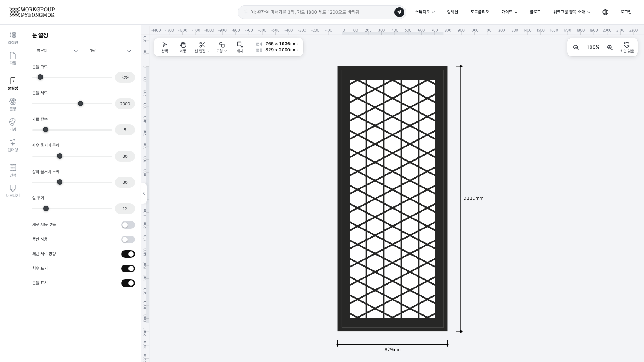This screenshot has width=644, height=362.
Task: Click the 문틀 가로 value field 829
Action: point(125,77)
